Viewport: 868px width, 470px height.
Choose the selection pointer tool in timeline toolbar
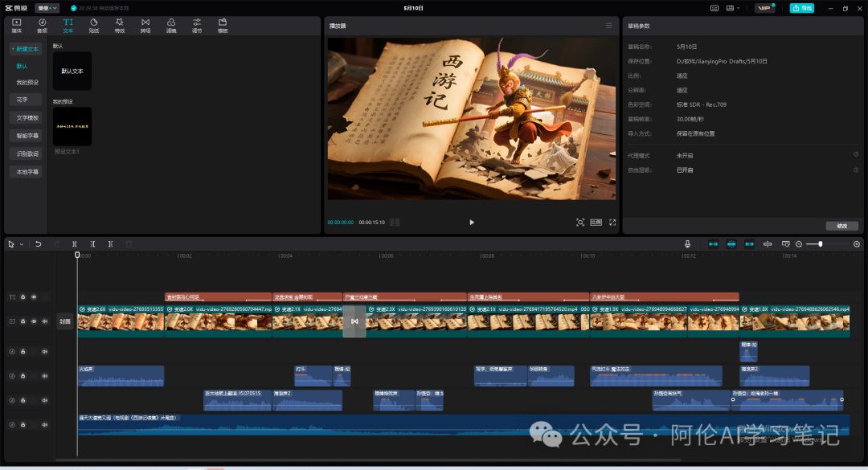click(11, 244)
